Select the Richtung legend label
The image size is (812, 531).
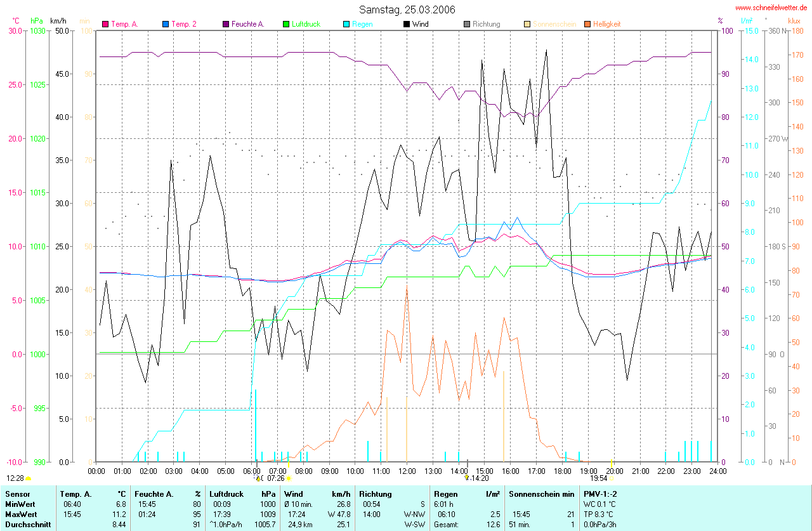[x=487, y=24]
